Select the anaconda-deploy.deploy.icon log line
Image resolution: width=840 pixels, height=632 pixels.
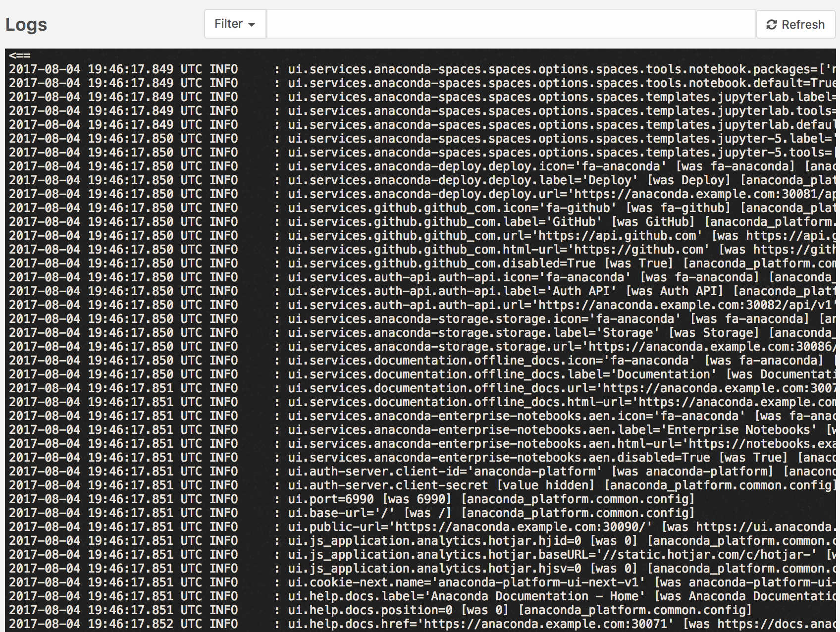tap(422, 166)
